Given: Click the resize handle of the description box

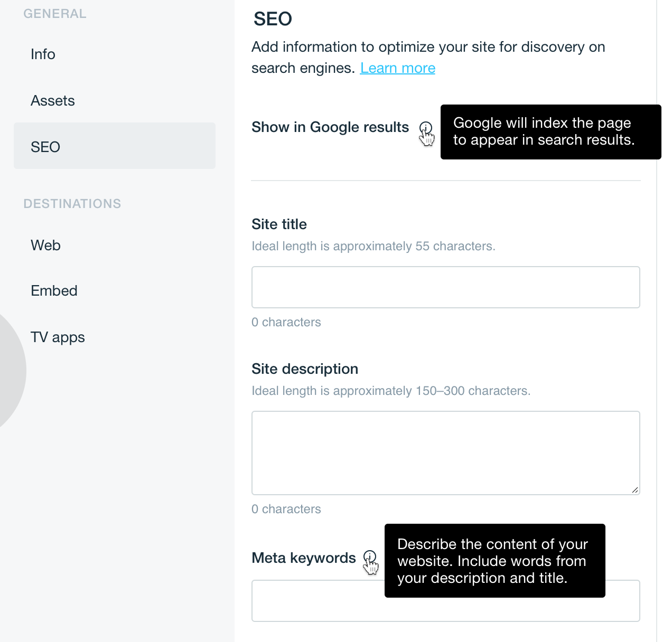Looking at the screenshot, I should pyautogui.click(x=635, y=489).
